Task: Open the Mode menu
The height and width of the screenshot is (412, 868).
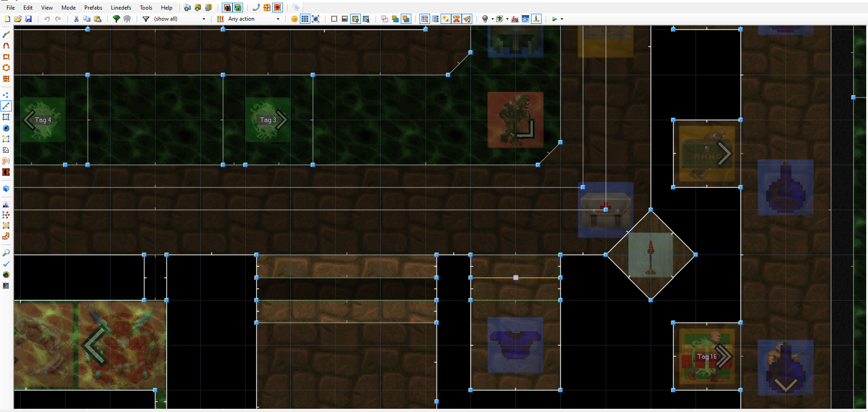Action: point(68,7)
